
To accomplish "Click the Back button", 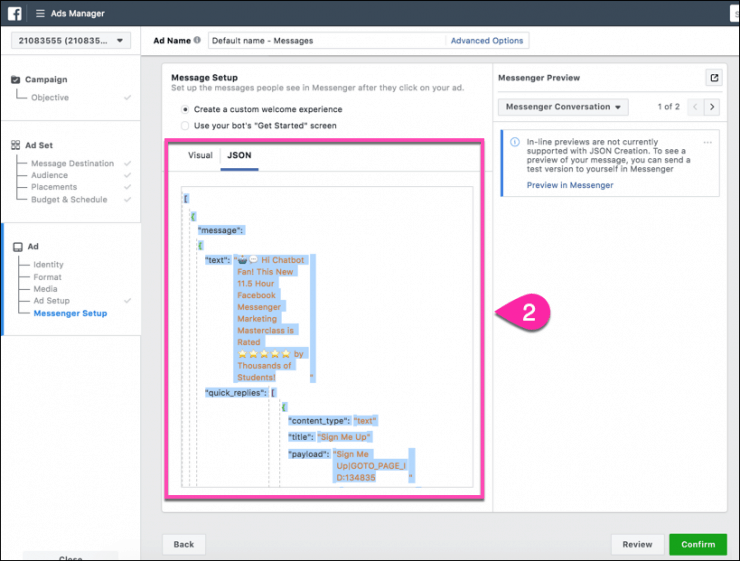I will [x=184, y=544].
